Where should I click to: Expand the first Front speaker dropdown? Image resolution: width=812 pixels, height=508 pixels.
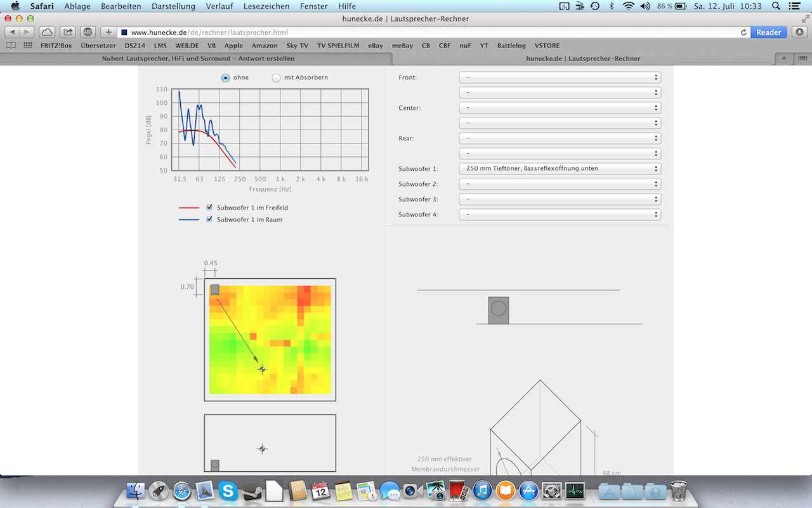pyautogui.click(x=560, y=77)
